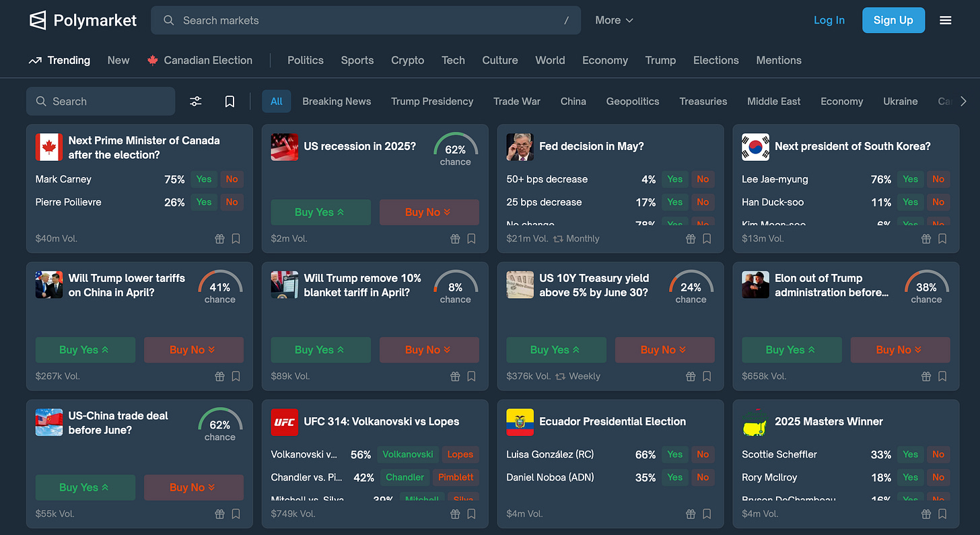The width and height of the screenshot is (980, 535).
Task: Bookmark the 10% blanket tariff market
Action: pos(471,376)
